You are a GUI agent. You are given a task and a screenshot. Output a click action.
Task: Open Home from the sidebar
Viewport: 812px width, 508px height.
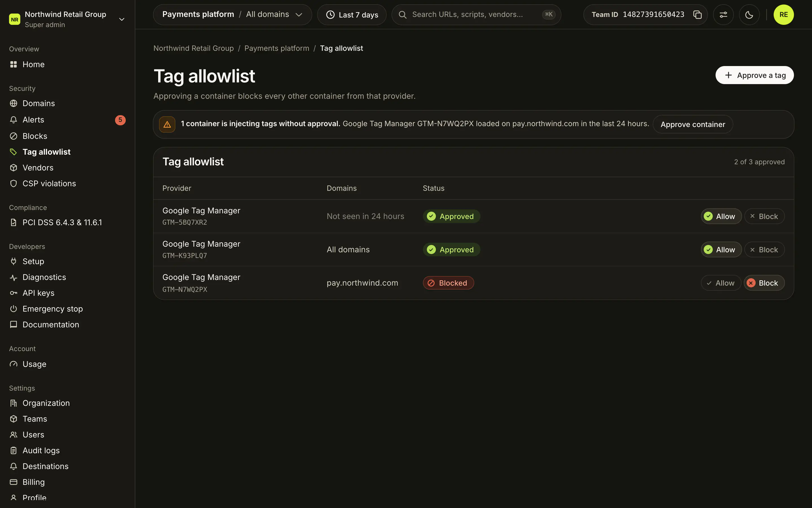click(x=67, y=64)
